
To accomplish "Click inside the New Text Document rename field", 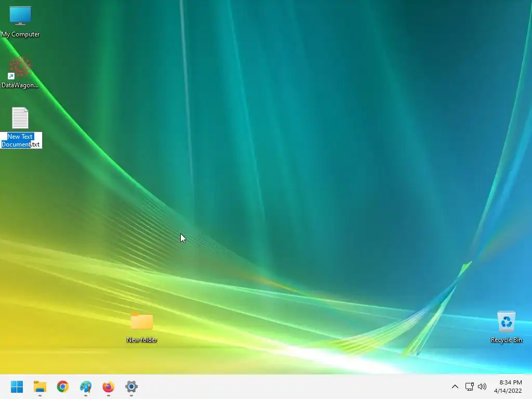I will pyautogui.click(x=21, y=140).
